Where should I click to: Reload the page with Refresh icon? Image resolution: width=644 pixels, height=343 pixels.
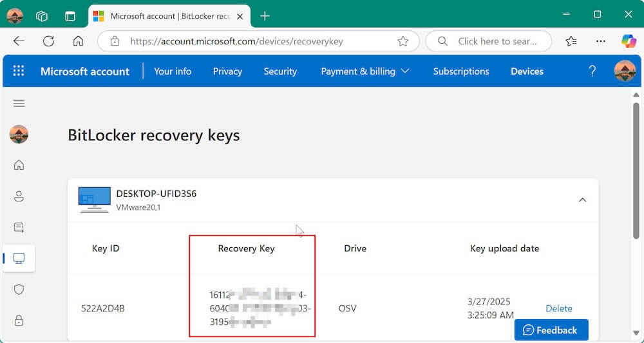click(48, 41)
